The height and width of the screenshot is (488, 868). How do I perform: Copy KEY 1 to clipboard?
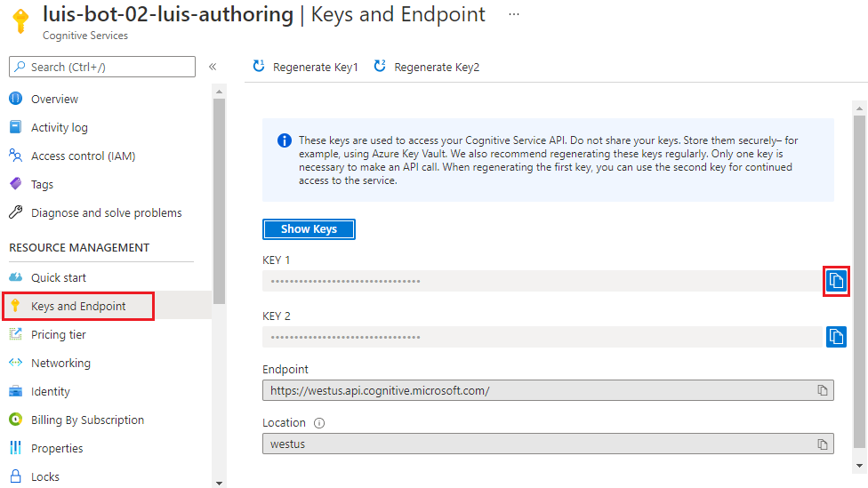pos(835,281)
